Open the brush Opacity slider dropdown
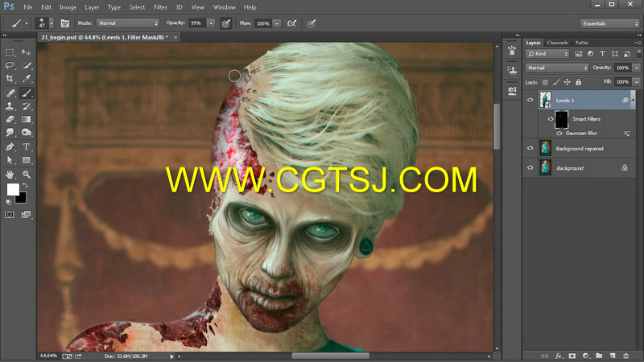This screenshot has width=644, height=362. click(211, 23)
